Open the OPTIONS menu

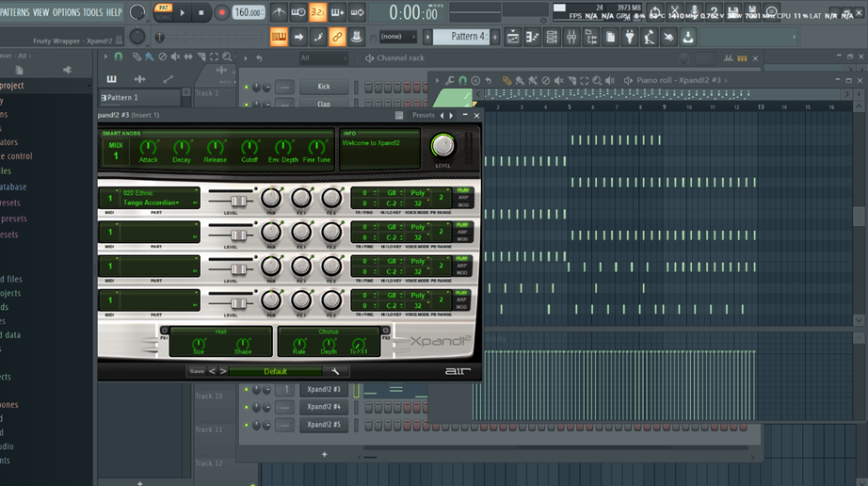pyautogui.click(x=66, y=12)
